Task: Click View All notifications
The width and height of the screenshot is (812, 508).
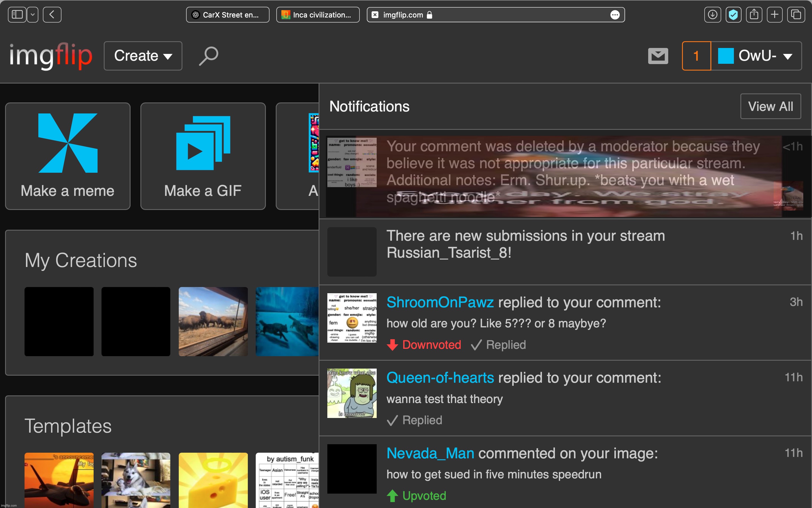Action: [770, 106]
